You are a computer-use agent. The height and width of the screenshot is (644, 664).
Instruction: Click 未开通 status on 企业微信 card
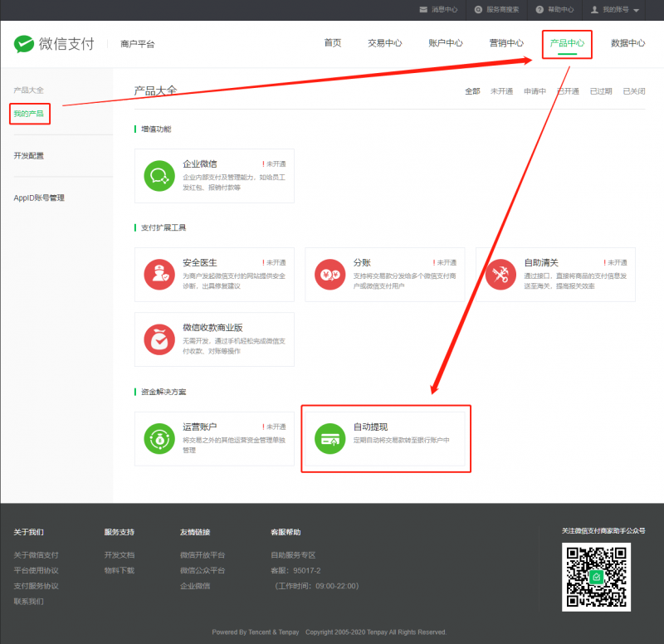coord(274,163)
